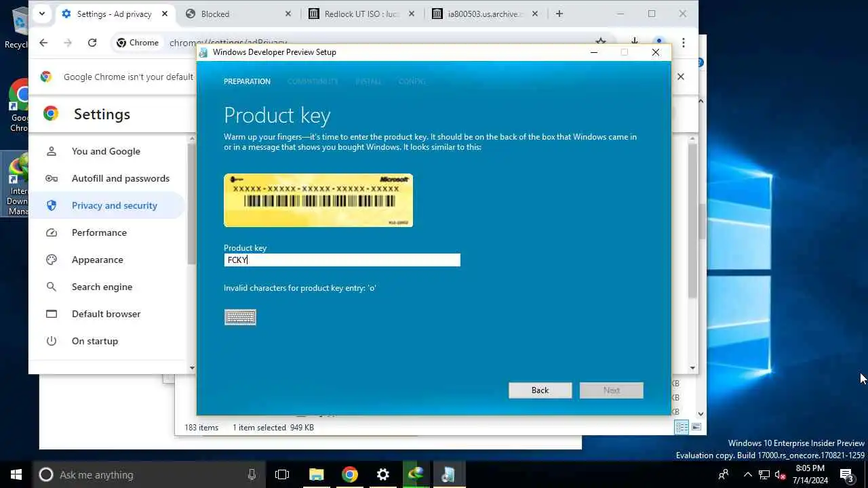Switch to the Redlock UT ISO tab
868x488 pixels.
pos(361,14)
